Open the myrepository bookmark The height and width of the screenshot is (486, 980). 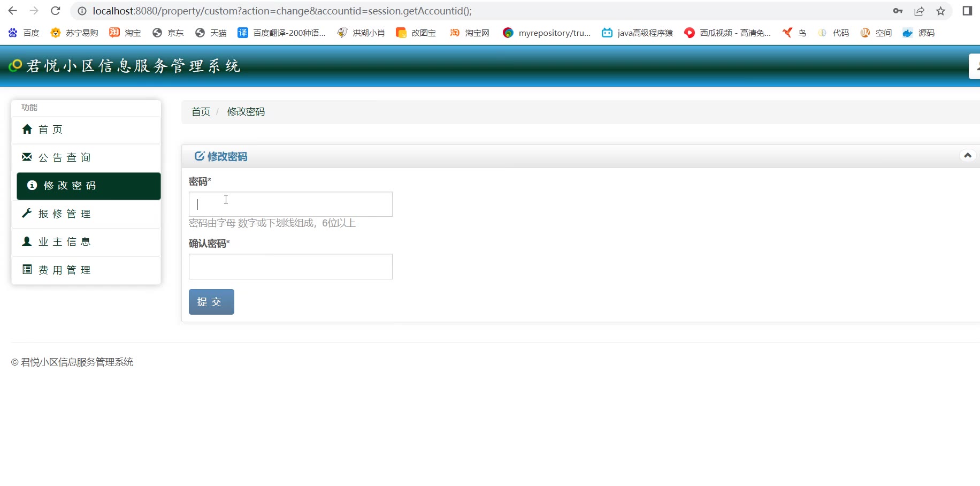click(x=547, y=33)
